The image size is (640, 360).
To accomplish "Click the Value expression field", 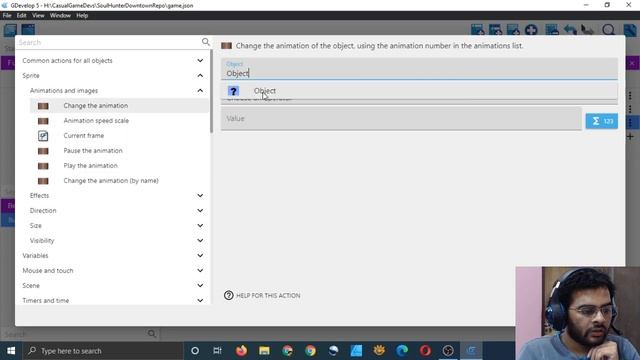I will click(x=401, y=118).
